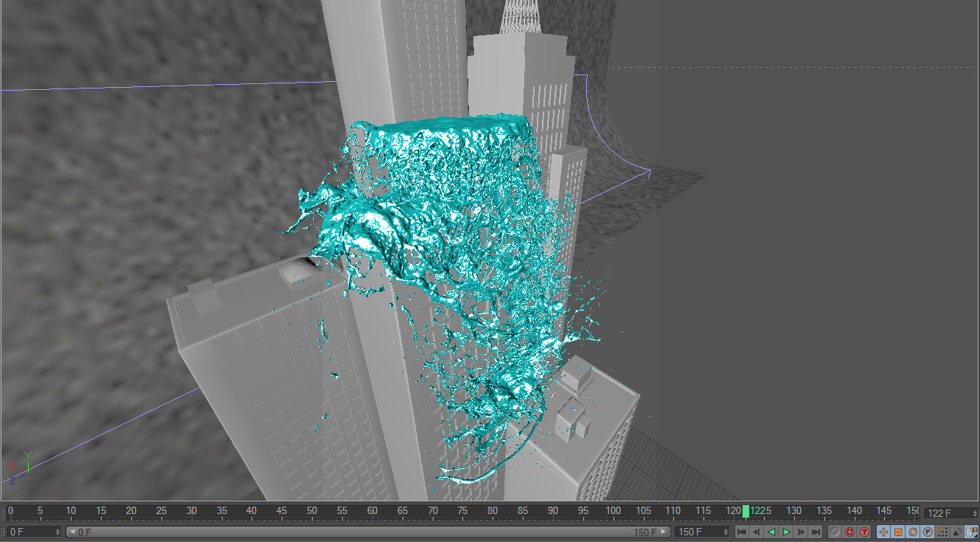This screenshot has width=980, height=542.
Task: Click the 150 F end field stepper arrows
Action: click(727, 532)
